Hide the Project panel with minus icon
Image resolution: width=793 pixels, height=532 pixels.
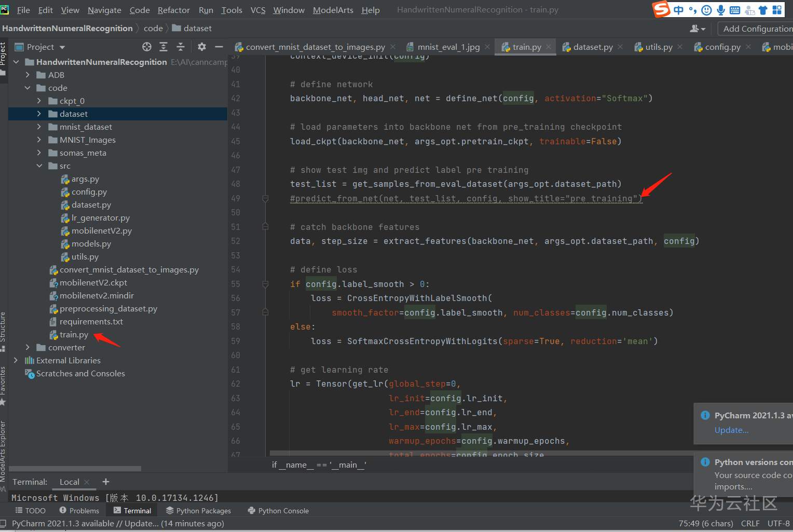pos(219,47)
